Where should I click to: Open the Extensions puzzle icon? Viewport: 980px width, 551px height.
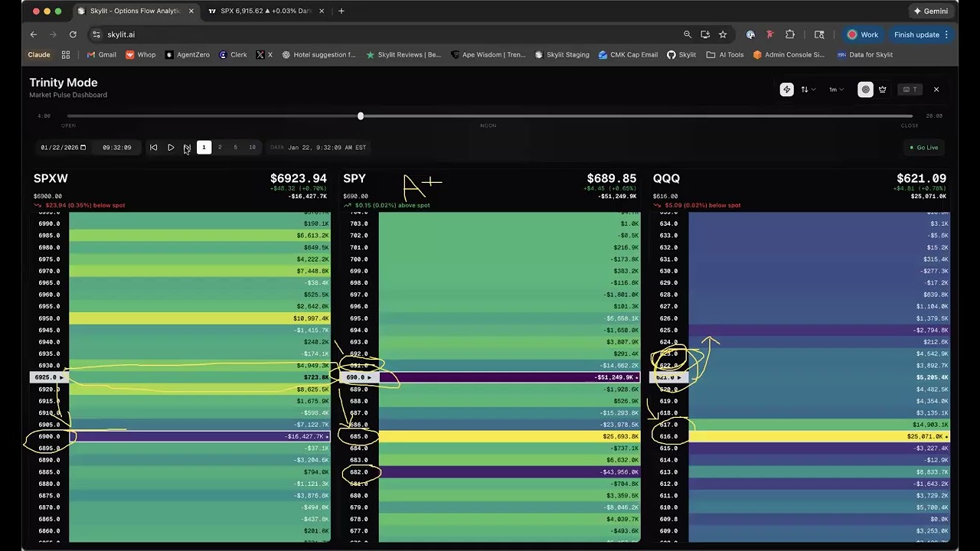pyautogui.click(x=790, y=34)
